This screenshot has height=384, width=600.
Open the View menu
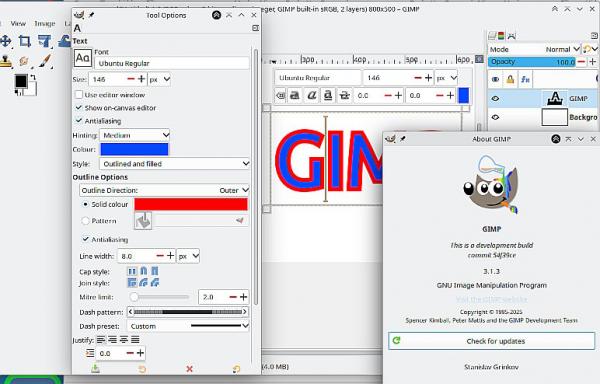pyautogui.click(x=18, y=24)
